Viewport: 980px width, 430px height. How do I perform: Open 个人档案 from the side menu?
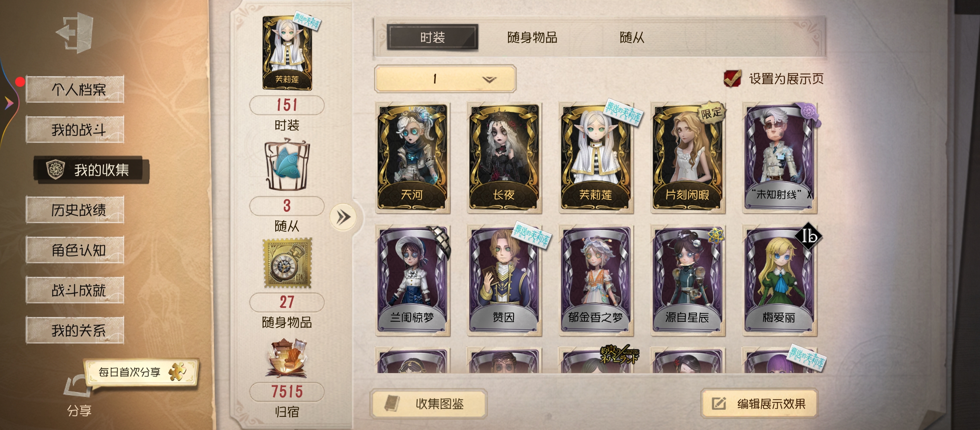(x=75, y=89)
